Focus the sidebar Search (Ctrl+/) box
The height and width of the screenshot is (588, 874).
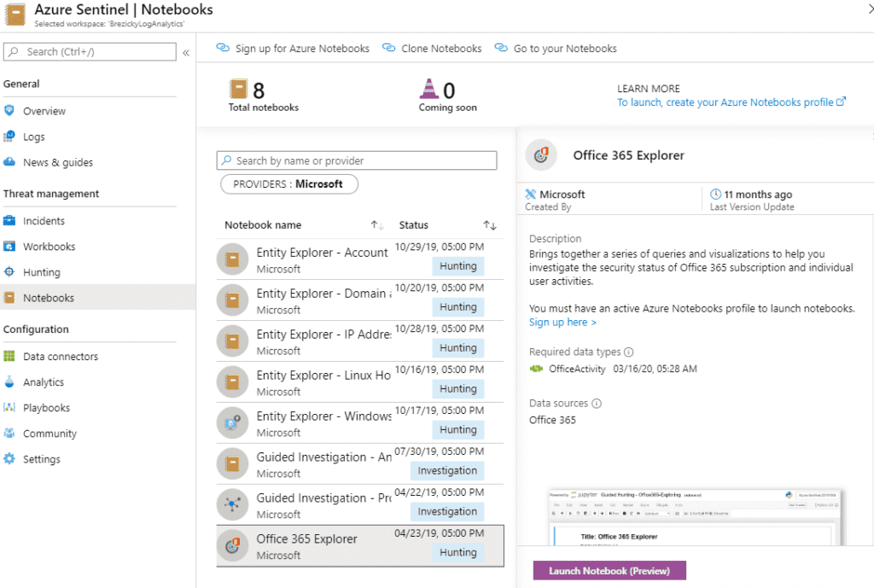tap(90, 52)
